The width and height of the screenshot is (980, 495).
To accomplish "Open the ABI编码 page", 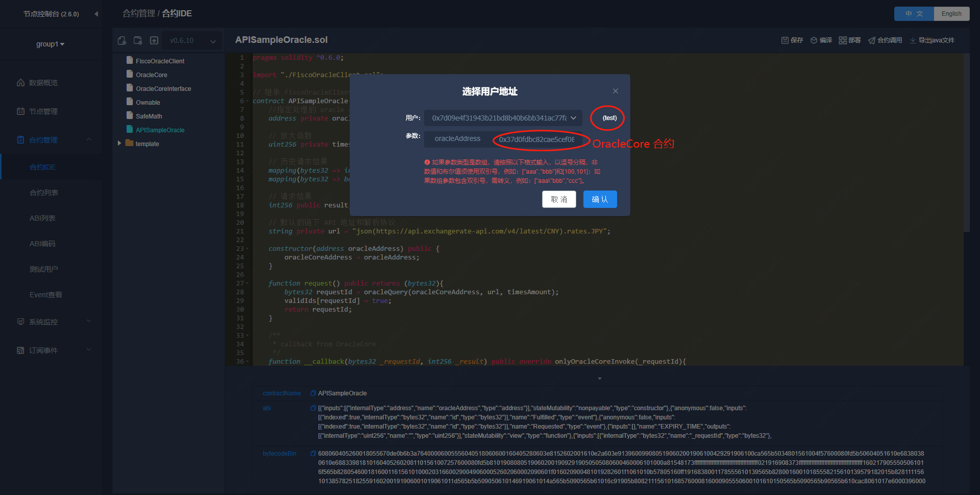I will tap(42, 244).
